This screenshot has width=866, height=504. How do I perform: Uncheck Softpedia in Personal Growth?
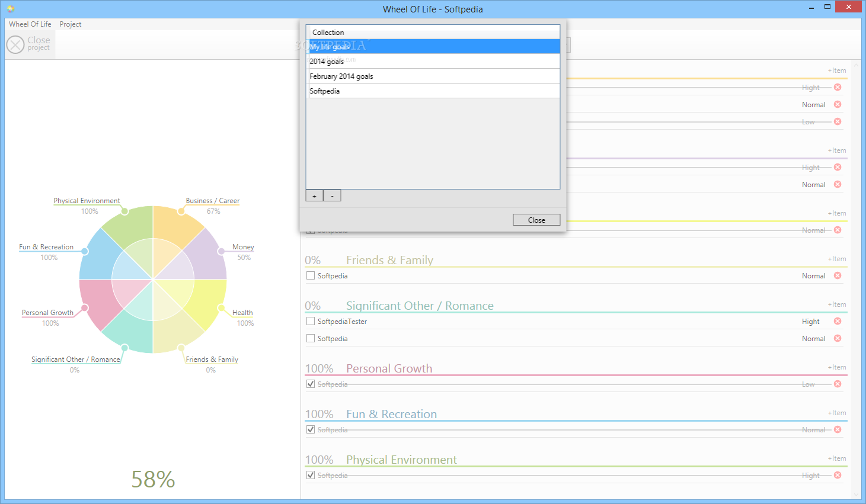click(311, 384)
